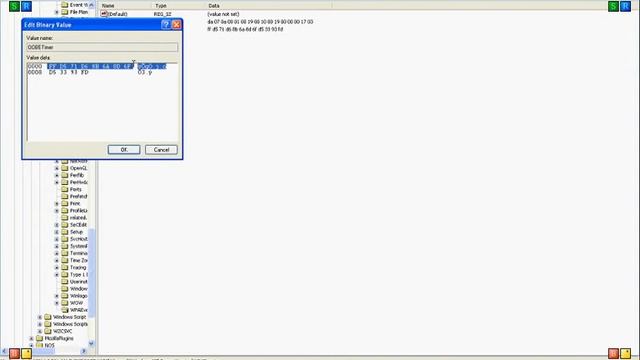This screenshot has height=360, width=640.
Task: Click the blue R icon at top-right corner
Action: coord(625,6)
